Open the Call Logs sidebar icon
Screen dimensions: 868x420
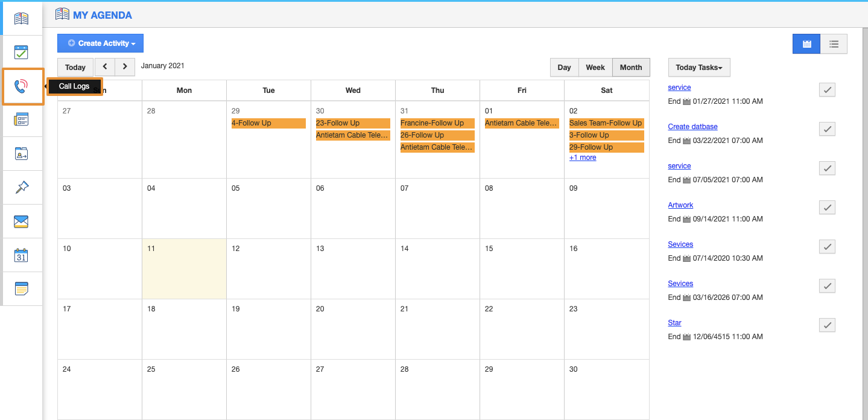point(21,86)
